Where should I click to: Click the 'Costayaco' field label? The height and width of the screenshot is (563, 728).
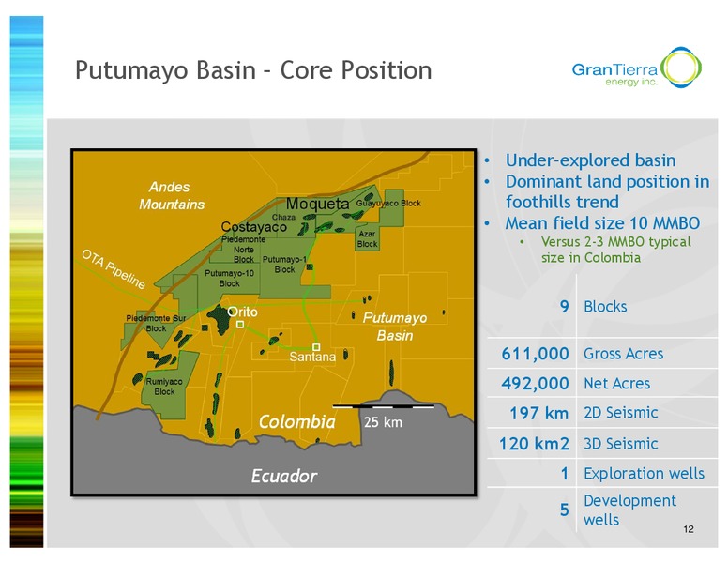(253, 227)
